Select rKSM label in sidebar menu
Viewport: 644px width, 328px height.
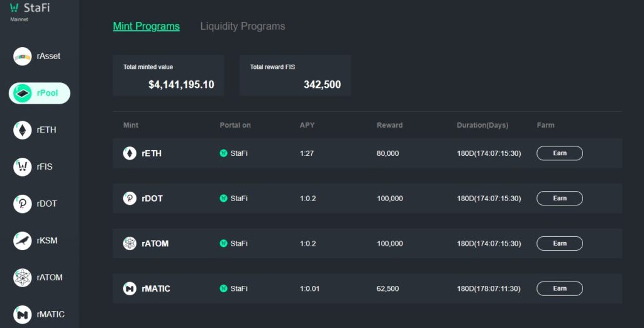(47, 241)
